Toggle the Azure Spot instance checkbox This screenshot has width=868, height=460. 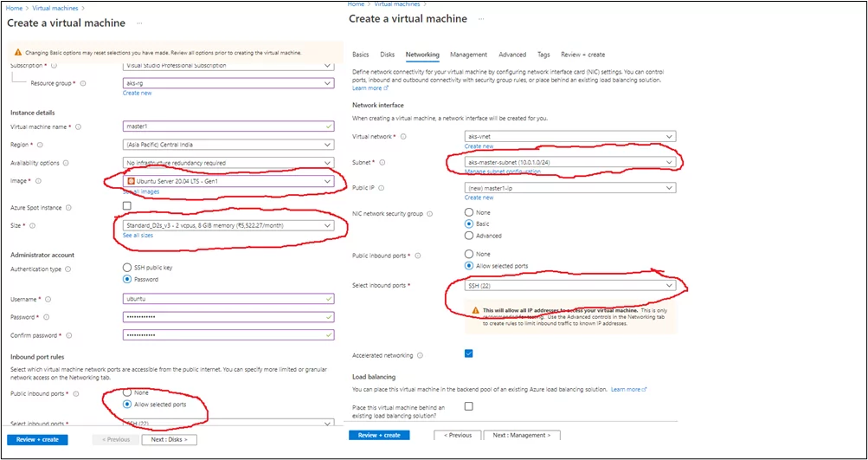[x=127, y=205]
